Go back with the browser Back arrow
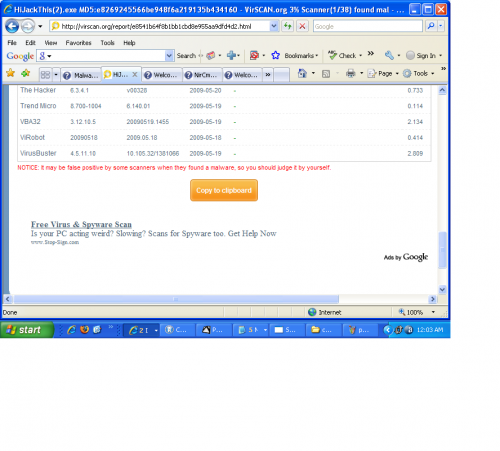This screenshot has width=500, height=451. 12,26
